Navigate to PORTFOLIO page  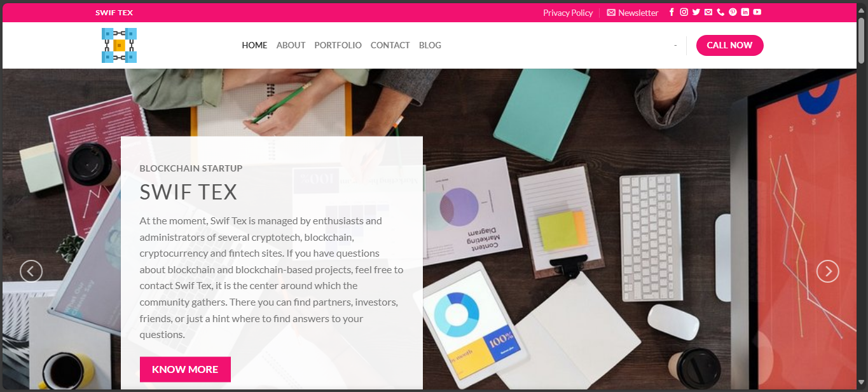tap(338, 45)
